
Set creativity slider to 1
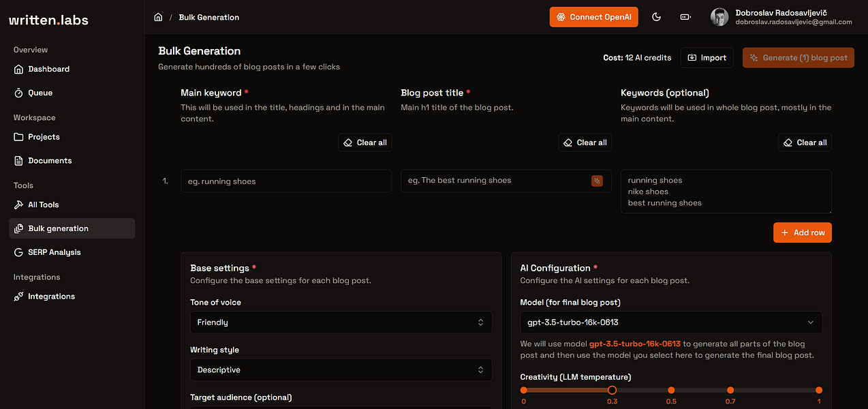[819, 390]
